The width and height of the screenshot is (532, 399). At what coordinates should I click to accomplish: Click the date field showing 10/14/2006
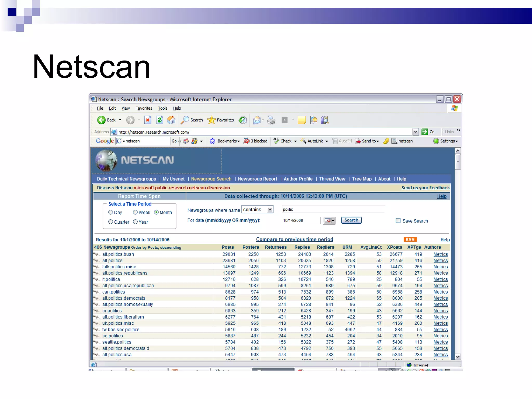pos(301,221)
